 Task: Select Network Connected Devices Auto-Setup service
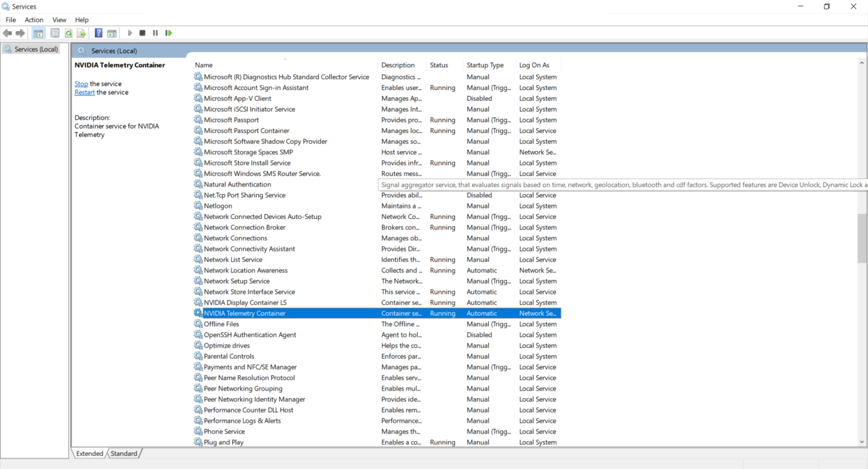(377, 216)
